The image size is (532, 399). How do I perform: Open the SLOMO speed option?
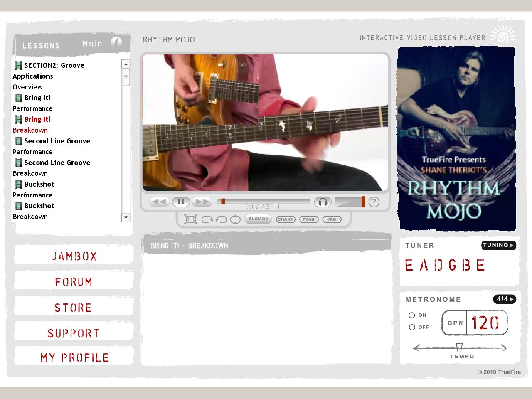(258, 219)
